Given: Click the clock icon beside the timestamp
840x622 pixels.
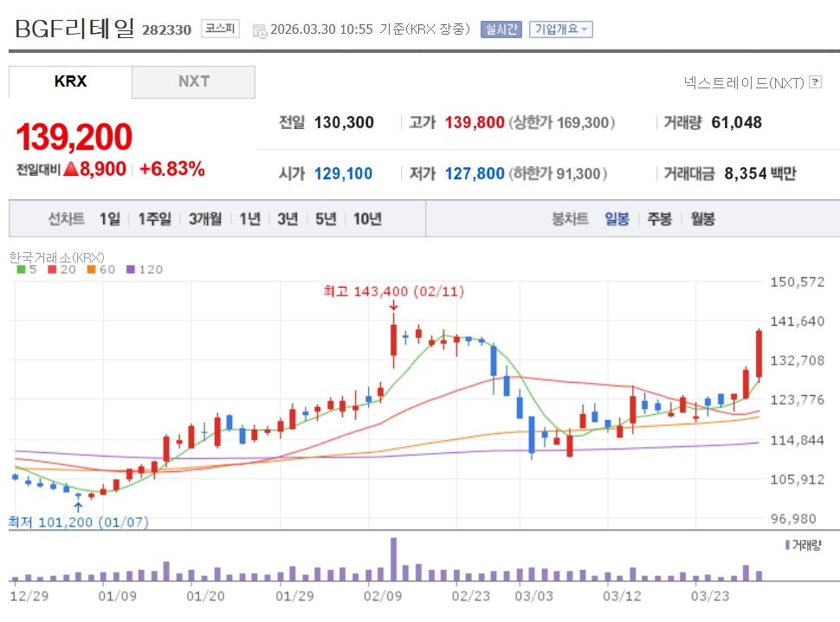Looking at the screenshot, I should (260, 30).
